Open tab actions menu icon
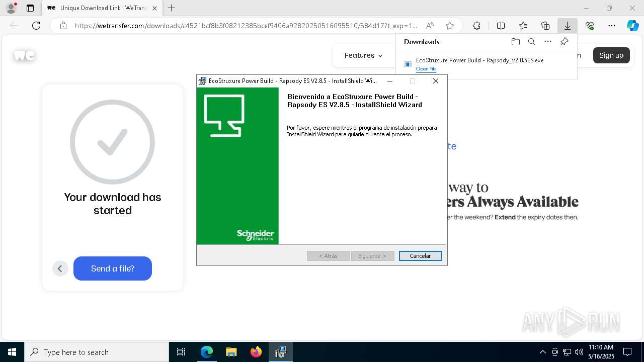644x362 pixels. [x=30, y=8]
